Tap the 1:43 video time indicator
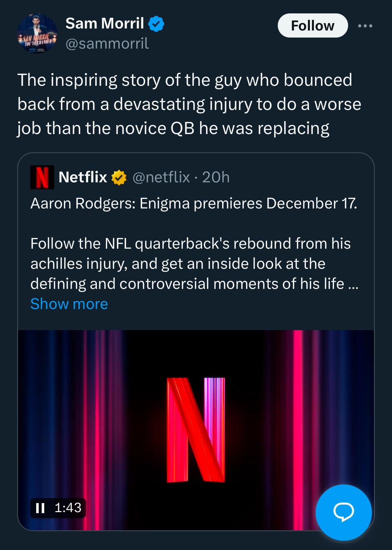The height and width of the screenshot is (550, 392). (x=68, y=508)
